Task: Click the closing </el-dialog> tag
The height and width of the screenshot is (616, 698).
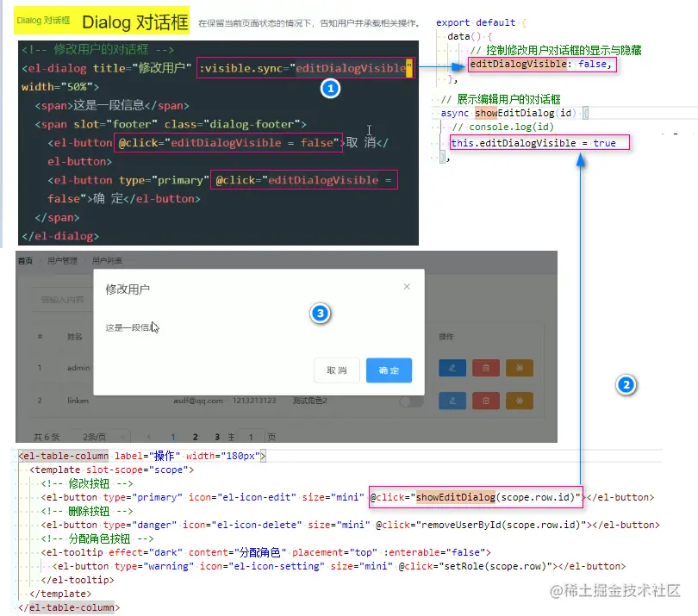Action: point(60,236)
